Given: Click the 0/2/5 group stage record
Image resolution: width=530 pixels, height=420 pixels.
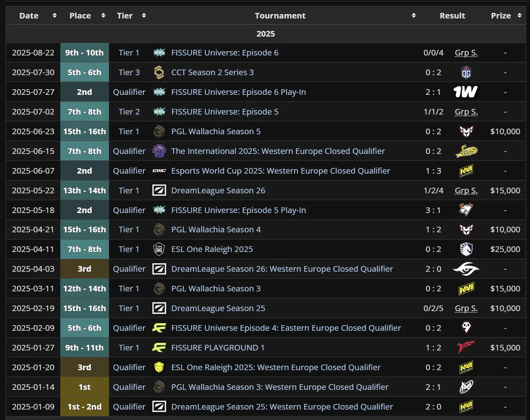Looking at the screenshot, I should tap(433, 308).
